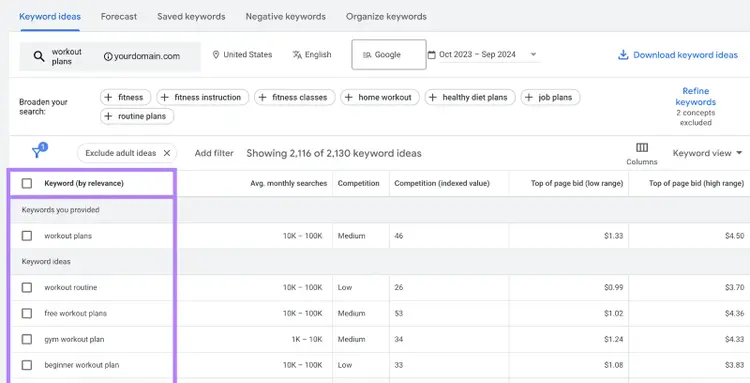750x383 pixels.
Task: Click the 2 concepts excluded text
Action: (695, 118)
